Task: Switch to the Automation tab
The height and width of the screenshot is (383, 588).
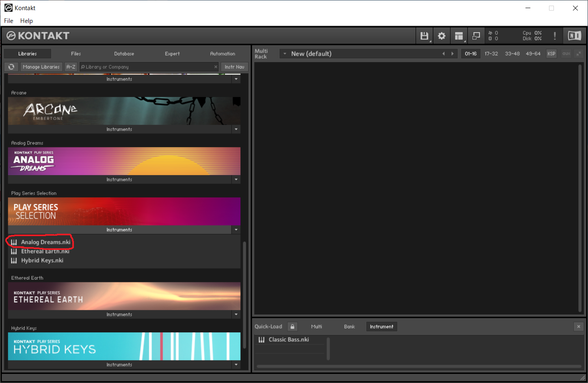Action: pyautogui.click(x=223, y=54)
